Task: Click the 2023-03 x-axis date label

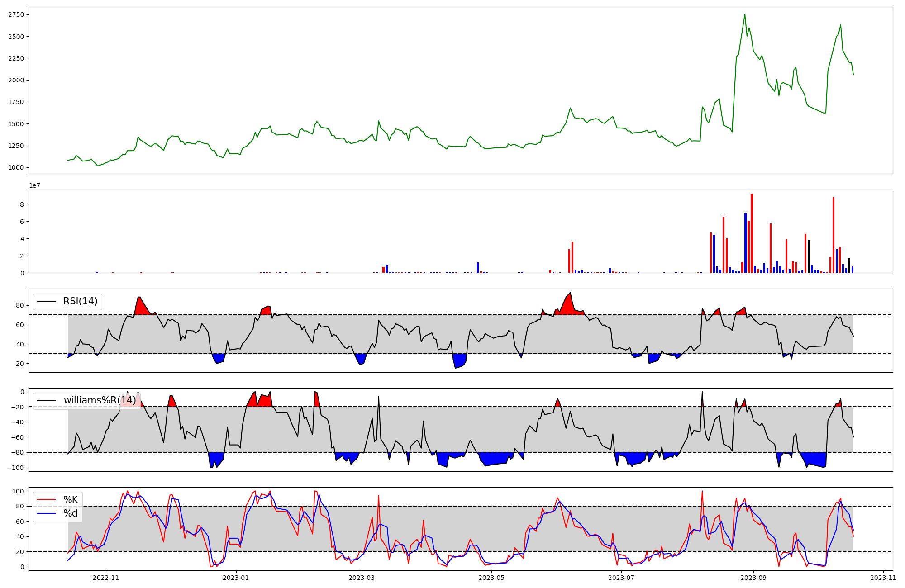Action: tap(362, 578)
